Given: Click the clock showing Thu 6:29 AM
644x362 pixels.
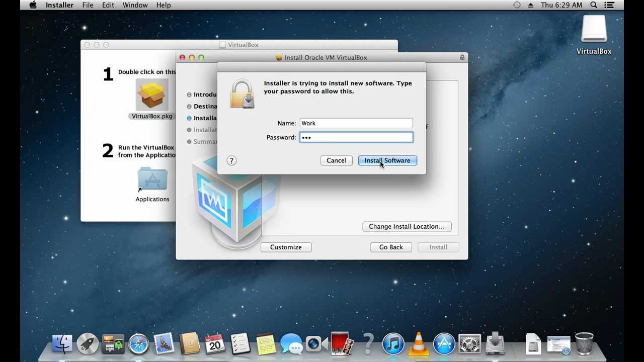Looking at the screenshot, I should pyautogui.click(x=561, y=5).
